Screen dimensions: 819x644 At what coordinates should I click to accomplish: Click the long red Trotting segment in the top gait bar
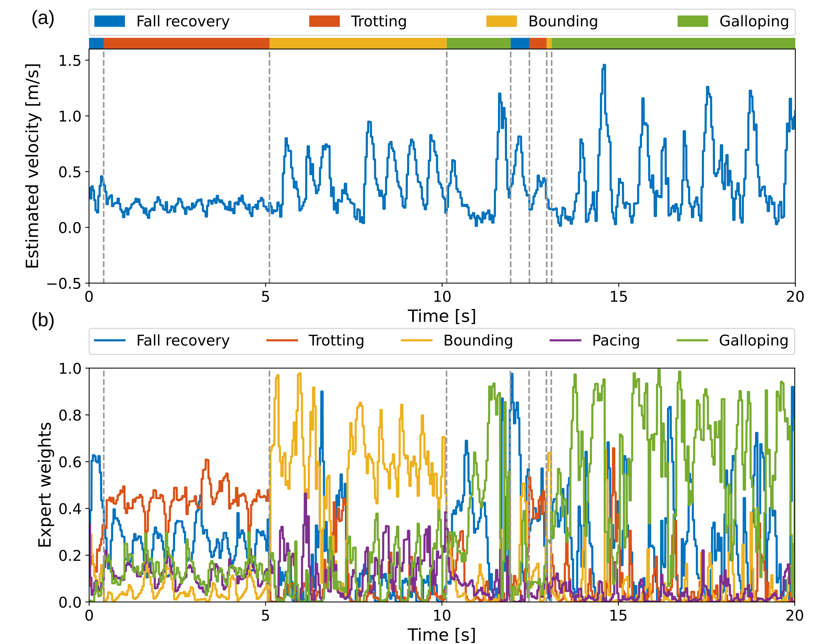click(x=187, y=43)
